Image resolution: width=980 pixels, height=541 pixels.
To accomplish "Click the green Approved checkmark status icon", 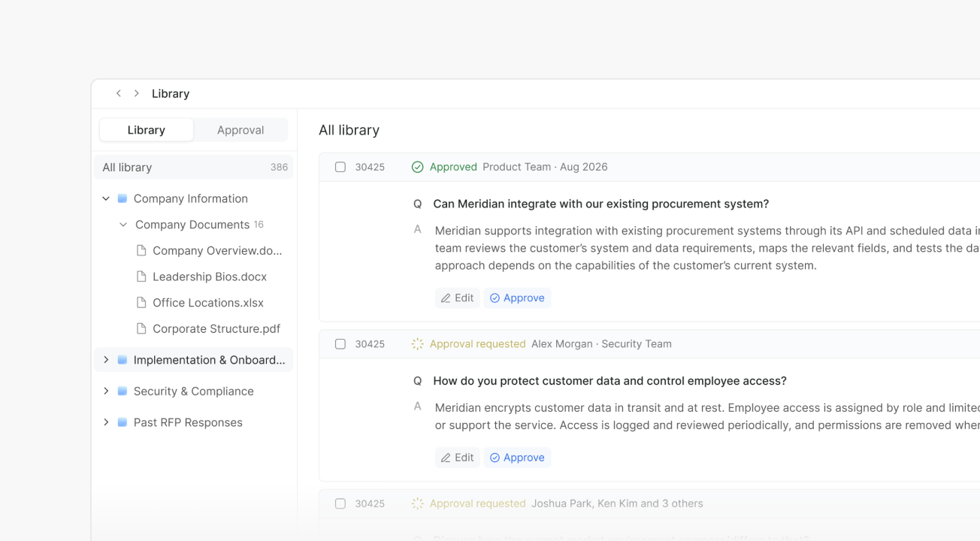I will pyautogui.click(x=418, y=167).
